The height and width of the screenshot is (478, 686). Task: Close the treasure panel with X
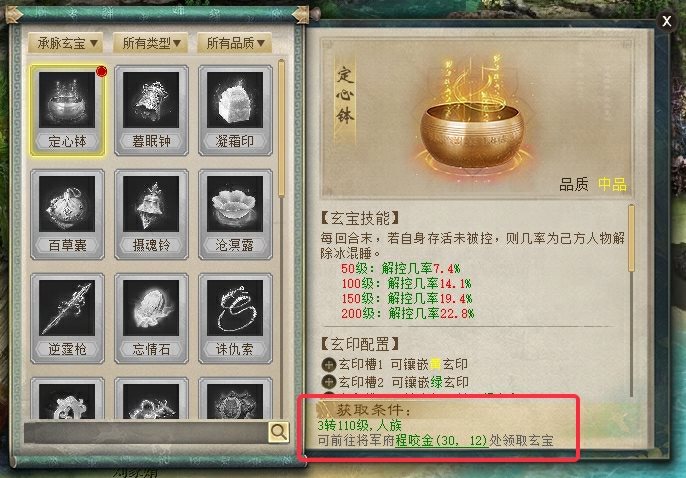click(666, 21)
